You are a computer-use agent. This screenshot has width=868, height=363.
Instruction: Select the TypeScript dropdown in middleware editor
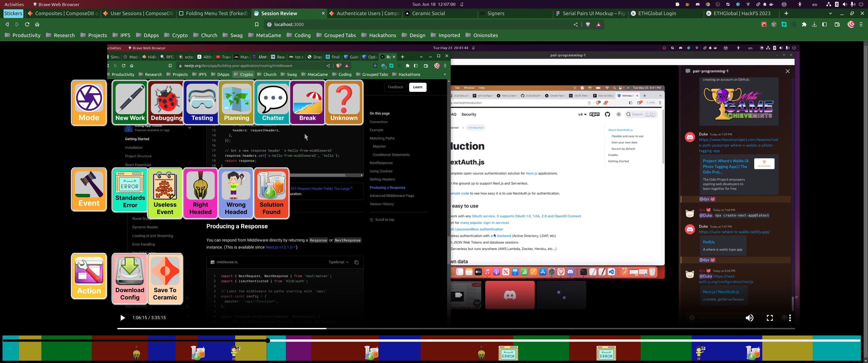click(x=338, y=262)
